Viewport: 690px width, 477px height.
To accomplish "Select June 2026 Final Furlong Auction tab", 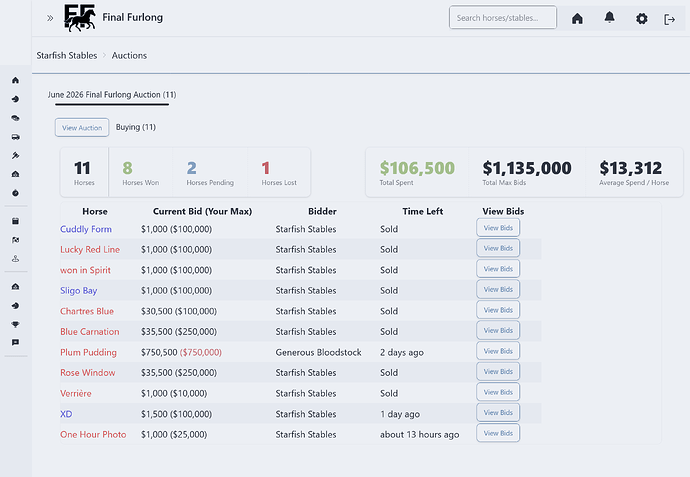I will point(112,95).
